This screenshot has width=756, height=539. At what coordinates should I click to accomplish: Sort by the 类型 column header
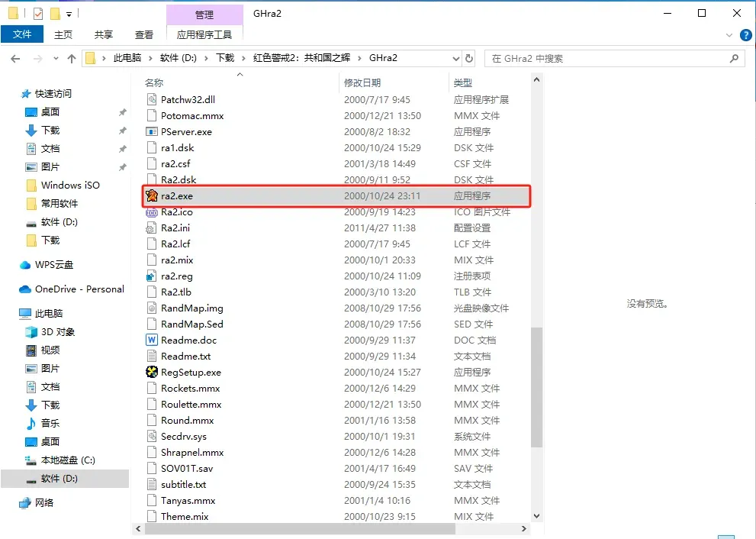coord(463,83)
